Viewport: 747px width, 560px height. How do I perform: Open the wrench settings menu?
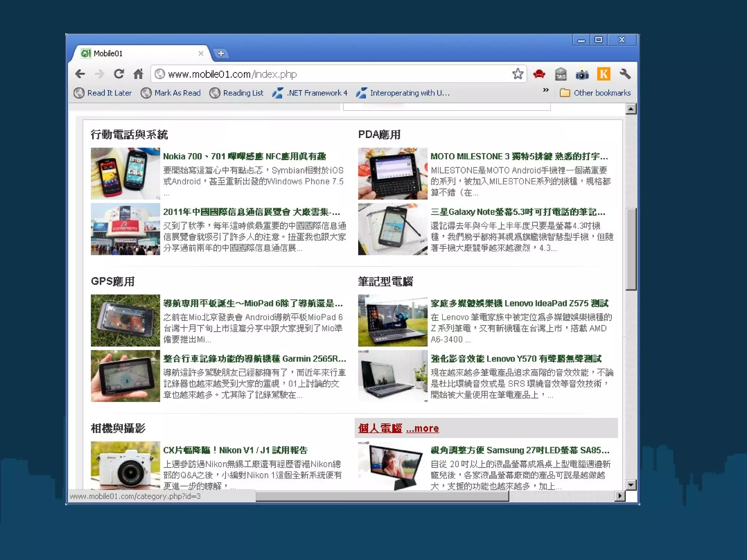pyautogui.click(x=625, y=74)
